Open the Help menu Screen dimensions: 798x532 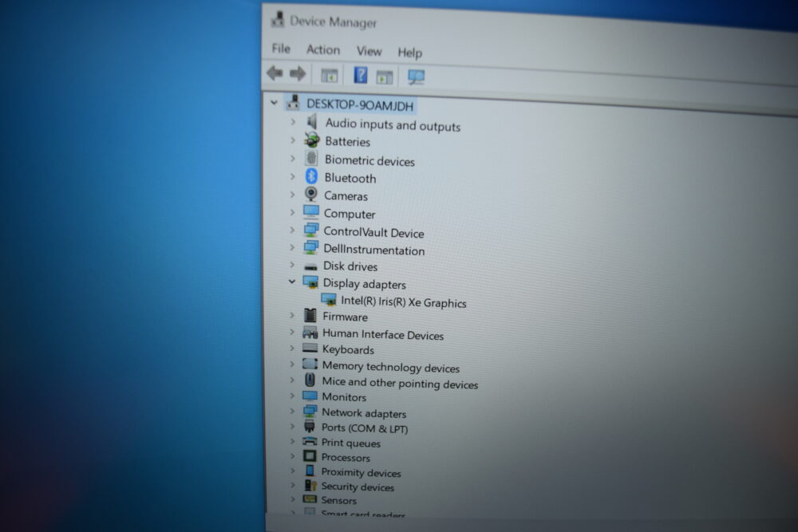click(x=409, y=53)
